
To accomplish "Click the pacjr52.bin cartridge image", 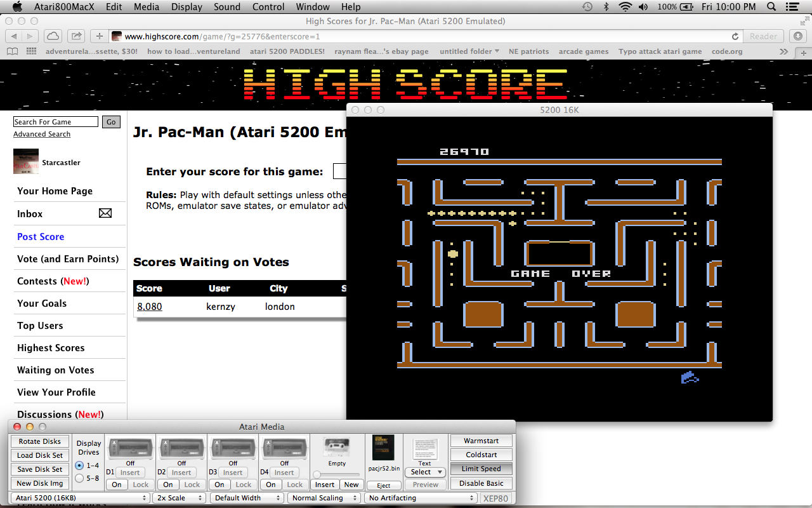I will [383, 448].
